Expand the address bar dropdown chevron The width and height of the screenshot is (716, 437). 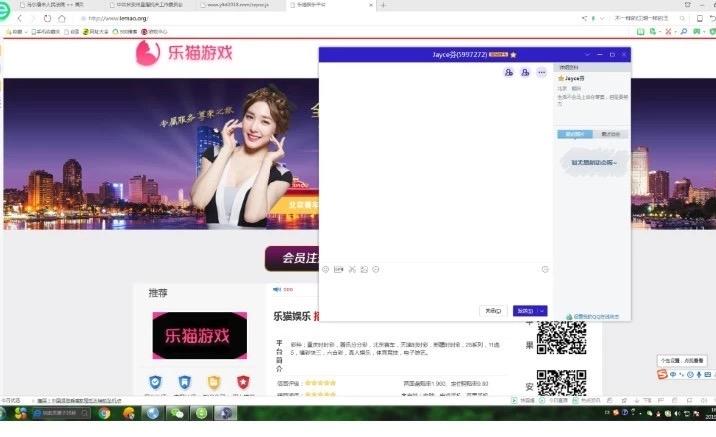coord(602,18)
